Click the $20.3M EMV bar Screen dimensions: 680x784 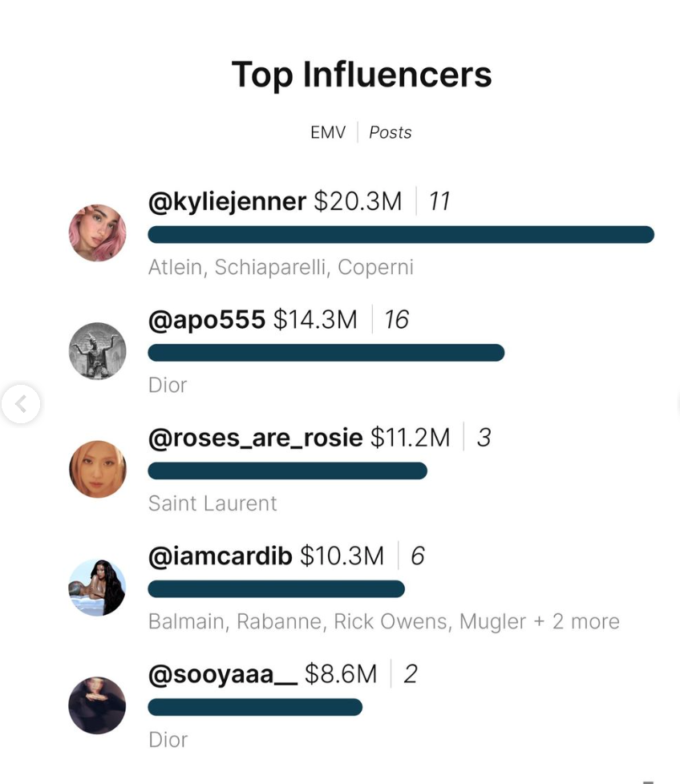pos(401,235)
